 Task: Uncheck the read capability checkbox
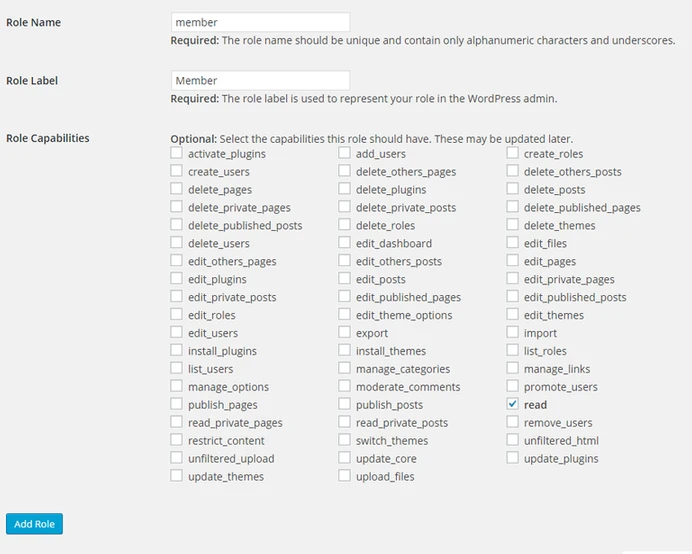click(512, 405)
